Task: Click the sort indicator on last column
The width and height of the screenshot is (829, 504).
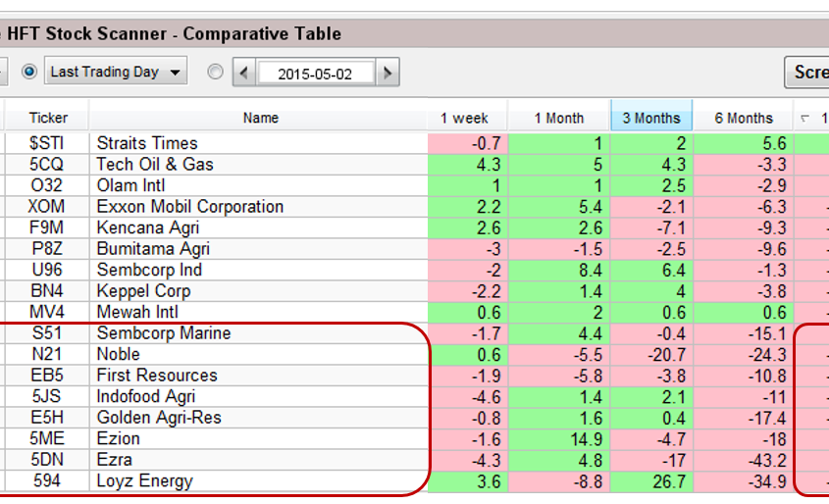Action: click(x=805, y=119)
